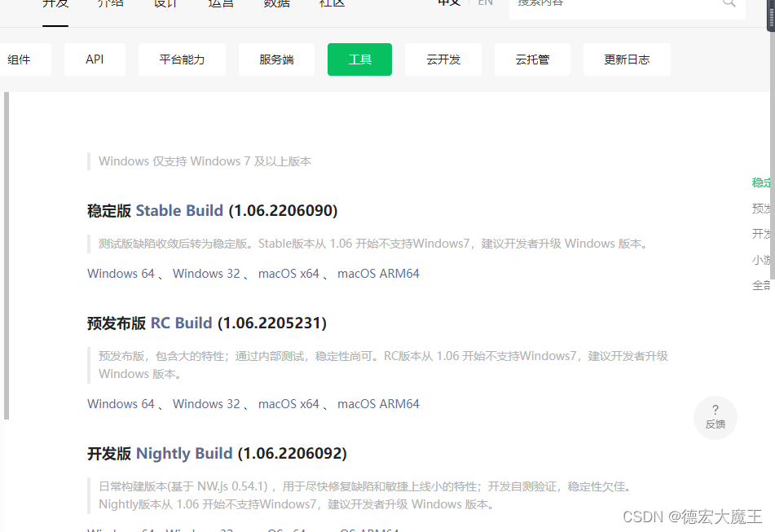Click the 预发布版，包含大的特性 description
The height and width of the screenshot is (532, 775).
point(383,365)
